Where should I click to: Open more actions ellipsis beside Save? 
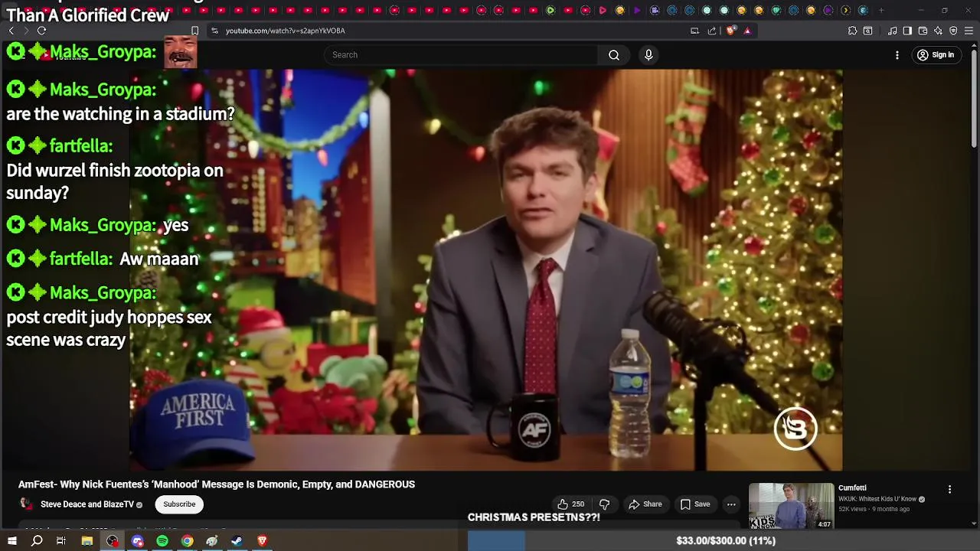pyautogui.click(x=731, y=504)
